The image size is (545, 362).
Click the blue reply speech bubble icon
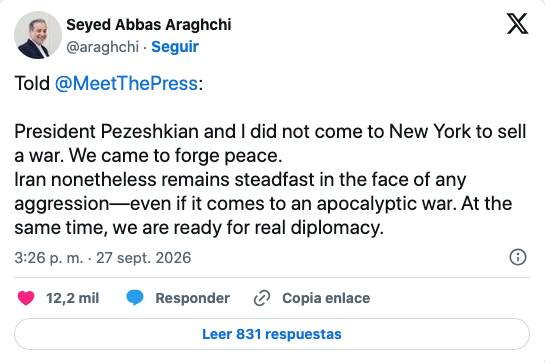pos(135,298)
